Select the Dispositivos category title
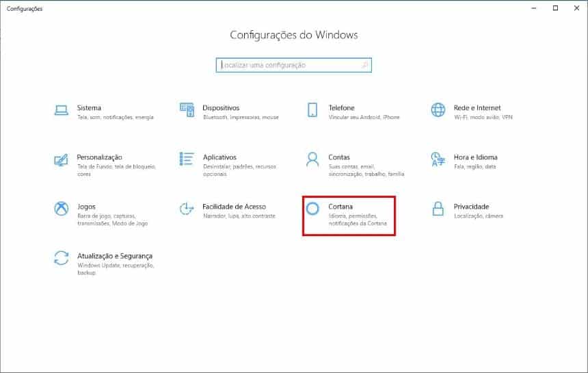588x373 pixels. point(221,107)
